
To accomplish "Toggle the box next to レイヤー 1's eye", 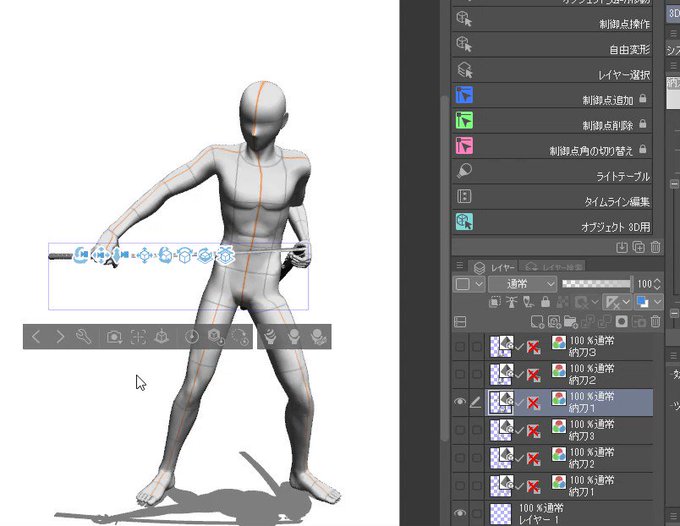I will tap(476, 513).
